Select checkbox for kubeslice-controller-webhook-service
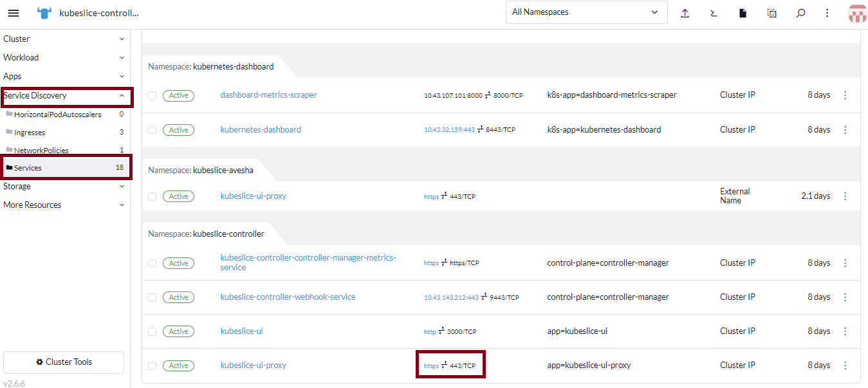The height and width of the screenshot is (388, 868). coord(152,297)
